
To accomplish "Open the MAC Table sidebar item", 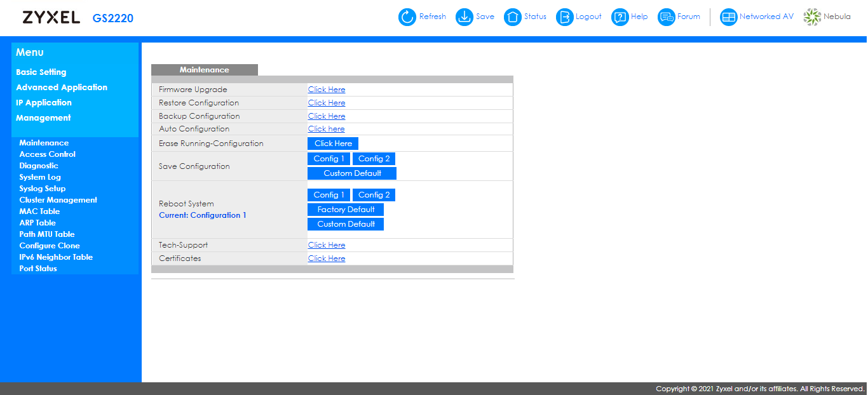I will [39, 211].
